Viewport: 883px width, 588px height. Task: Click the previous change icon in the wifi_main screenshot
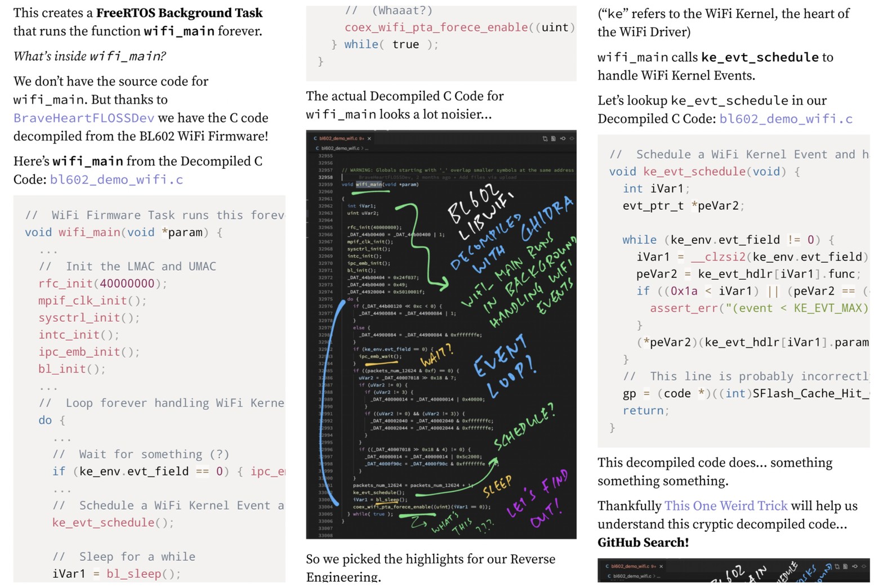point(563,138)
